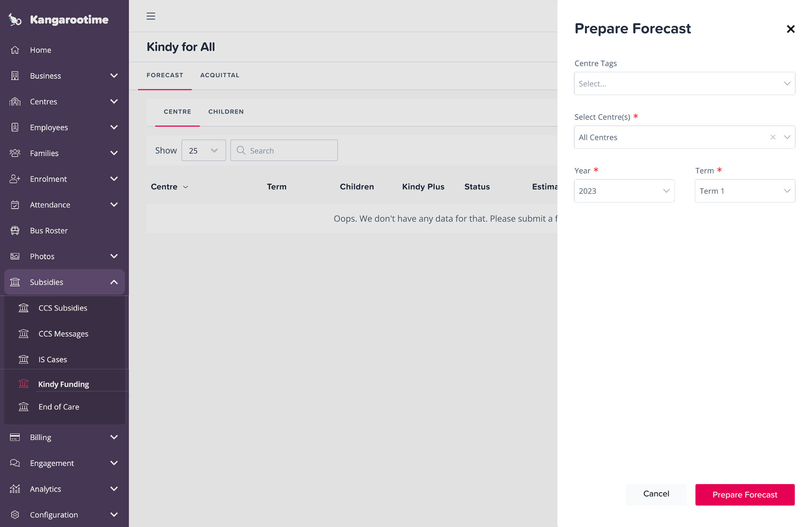The width and height of the screenshot is (812, 527).
Task: Open the Select Centre(s) dropdown
Action: tap(684, 137)
